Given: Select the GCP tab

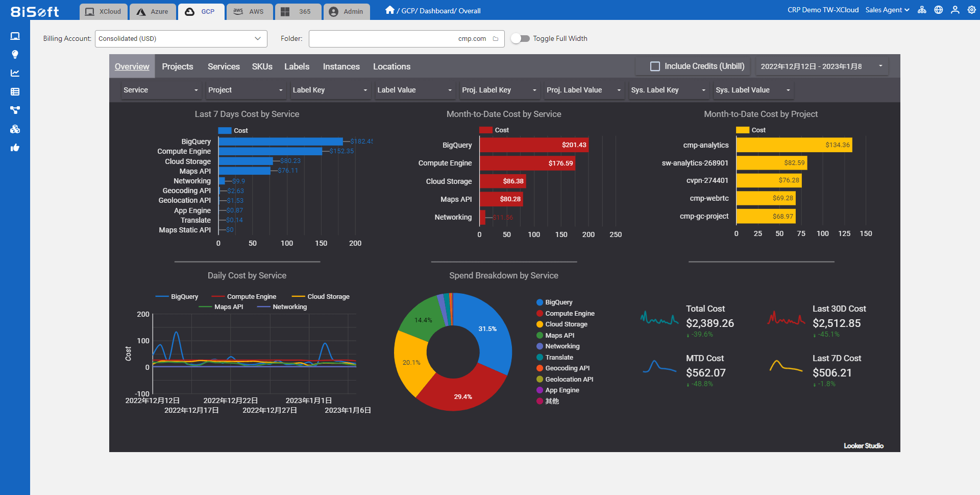Looking at the screenshot, I should point(201,12).
